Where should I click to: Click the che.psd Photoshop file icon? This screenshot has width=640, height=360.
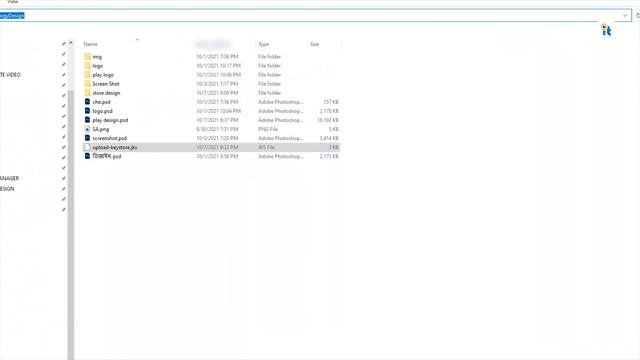point(87,102)
